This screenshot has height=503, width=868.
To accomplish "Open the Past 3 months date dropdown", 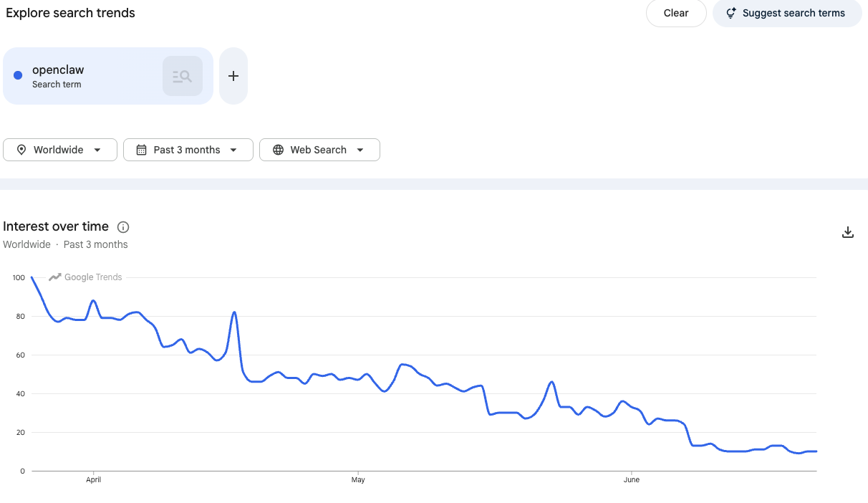I will point(188,150).
